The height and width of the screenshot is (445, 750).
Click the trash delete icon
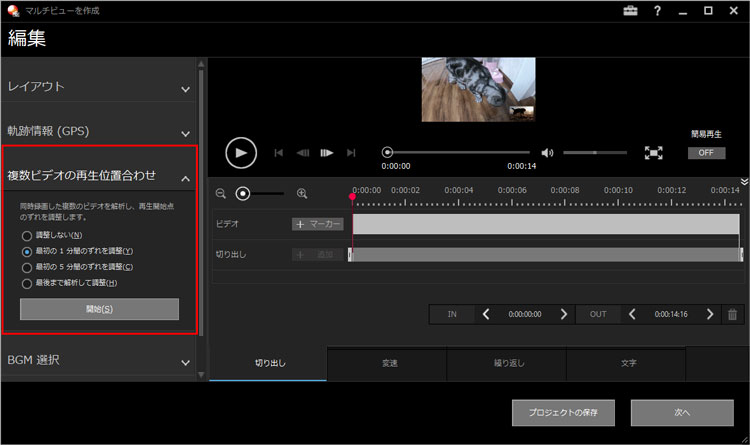pyautogui.click(x=733, y=314)
